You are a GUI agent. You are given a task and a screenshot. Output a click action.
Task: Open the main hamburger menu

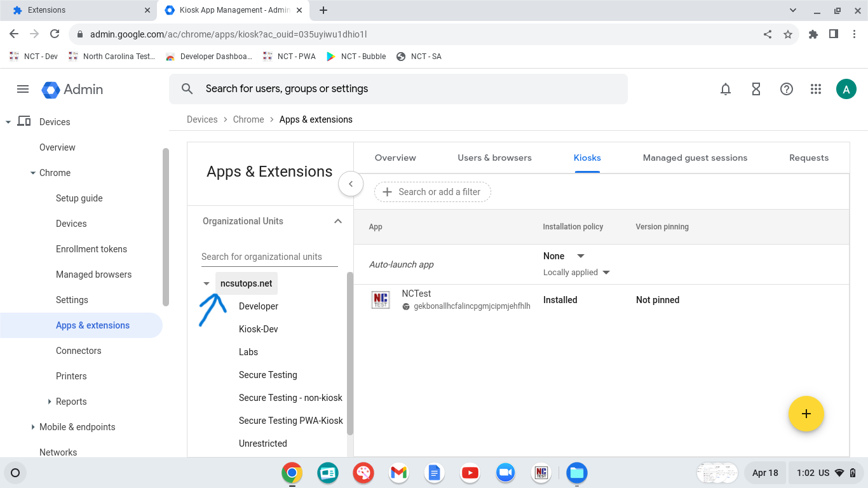(x=23, y=89)
